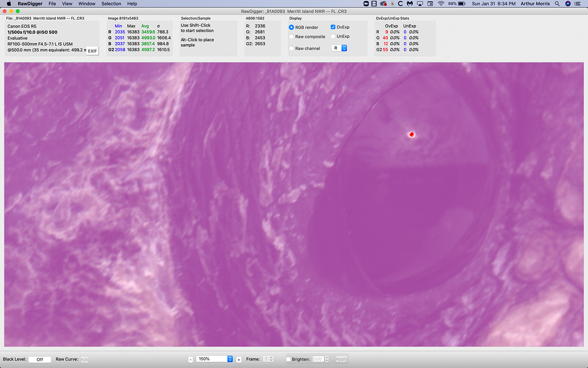Open Siri
This screenshot has height=368, width=588.
568,3
